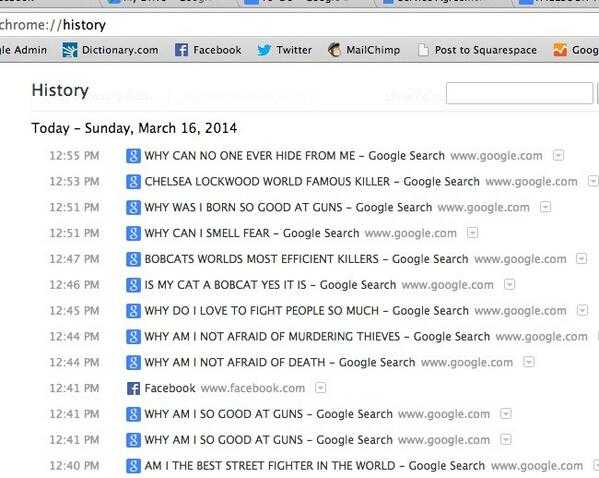Select the 12:53 PM timestamp

point(74,181)
